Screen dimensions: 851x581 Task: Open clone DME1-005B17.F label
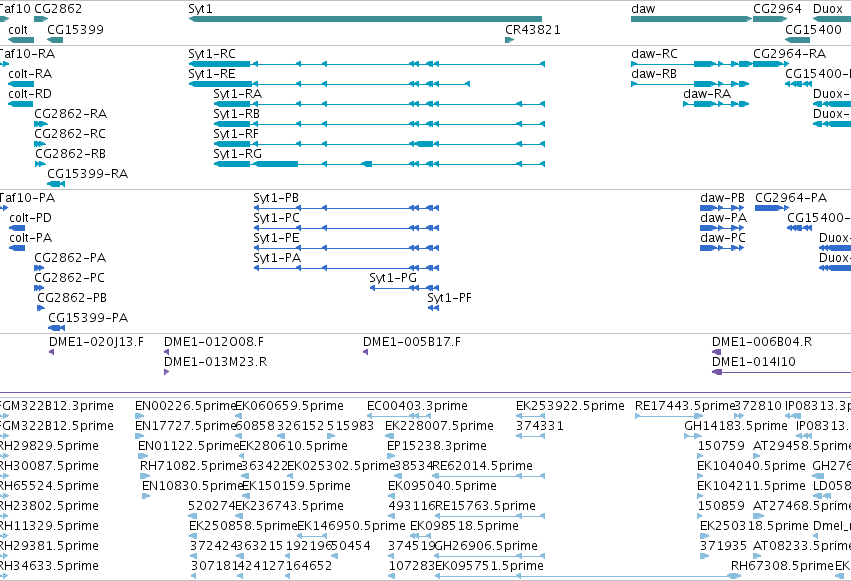412,342
